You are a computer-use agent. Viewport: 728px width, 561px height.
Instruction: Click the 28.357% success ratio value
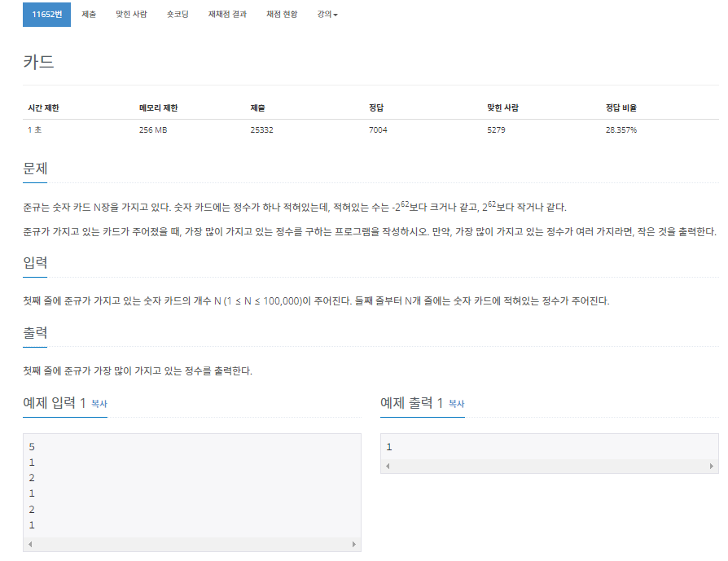pos(621,130)
